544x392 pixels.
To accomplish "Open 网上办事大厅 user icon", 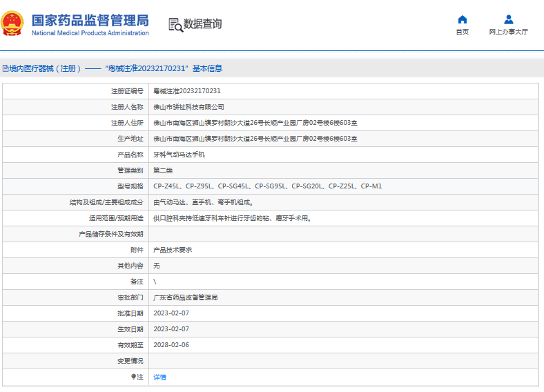I will tap(509, 19).
